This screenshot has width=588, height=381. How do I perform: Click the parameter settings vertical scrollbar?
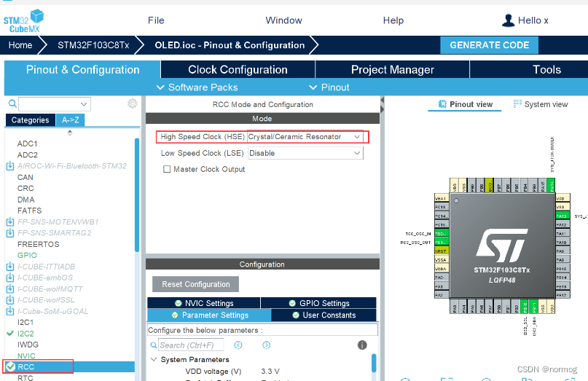click(x=374, y=363)
